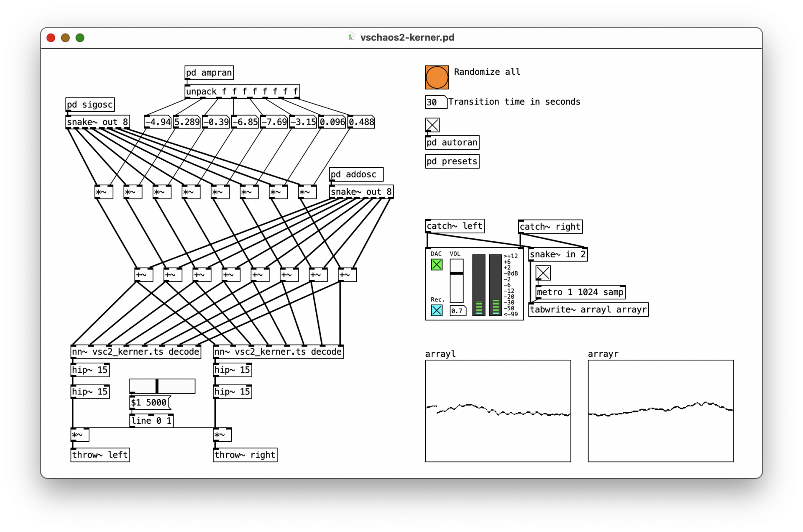Minimize the window with yellow button
The height and width of the screenshot is (532, 803).
pyautogui.click(x=65, y=38)
